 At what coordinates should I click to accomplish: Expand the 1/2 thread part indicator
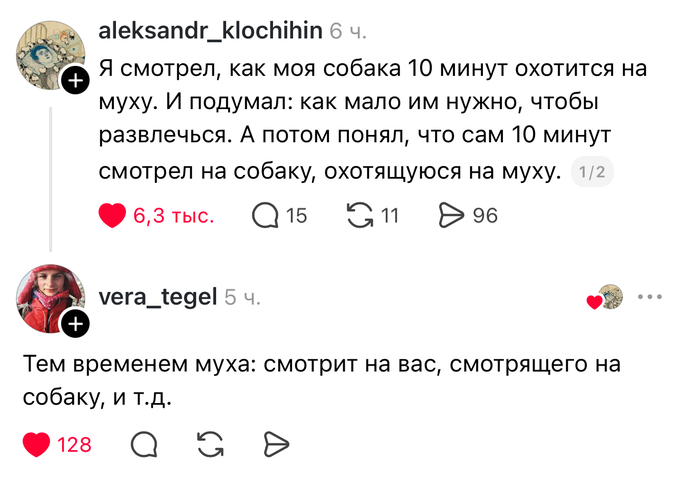[x=592, y=172]
